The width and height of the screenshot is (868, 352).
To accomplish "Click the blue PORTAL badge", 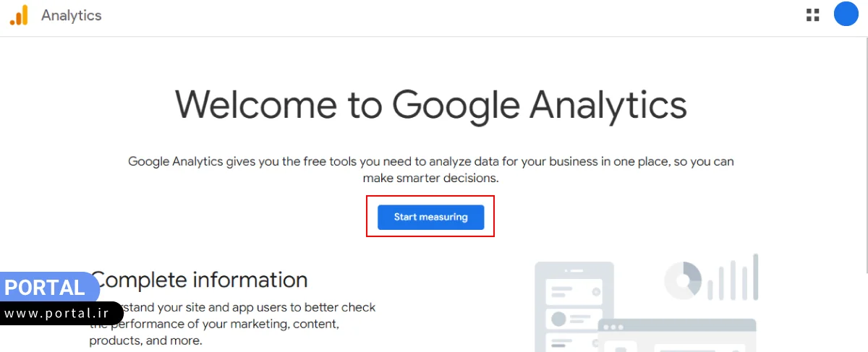I will pyautogui.click(x=45, y=287).
